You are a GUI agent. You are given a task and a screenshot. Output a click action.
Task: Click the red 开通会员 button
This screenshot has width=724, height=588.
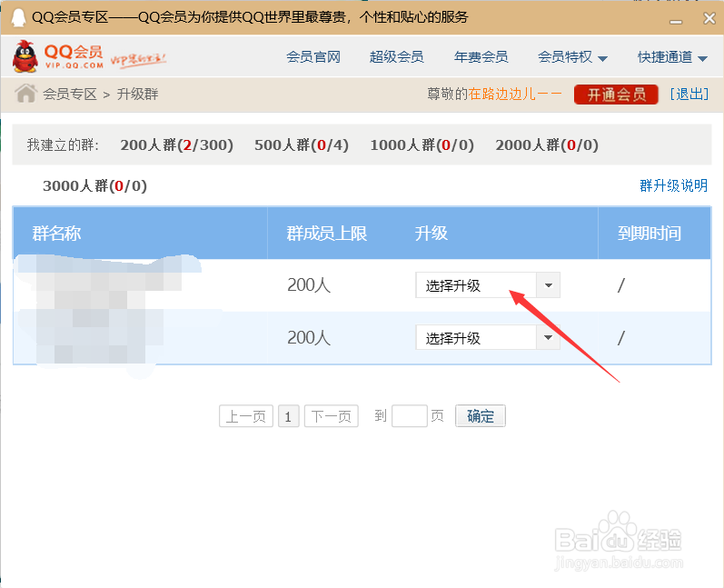click(616, 95)
